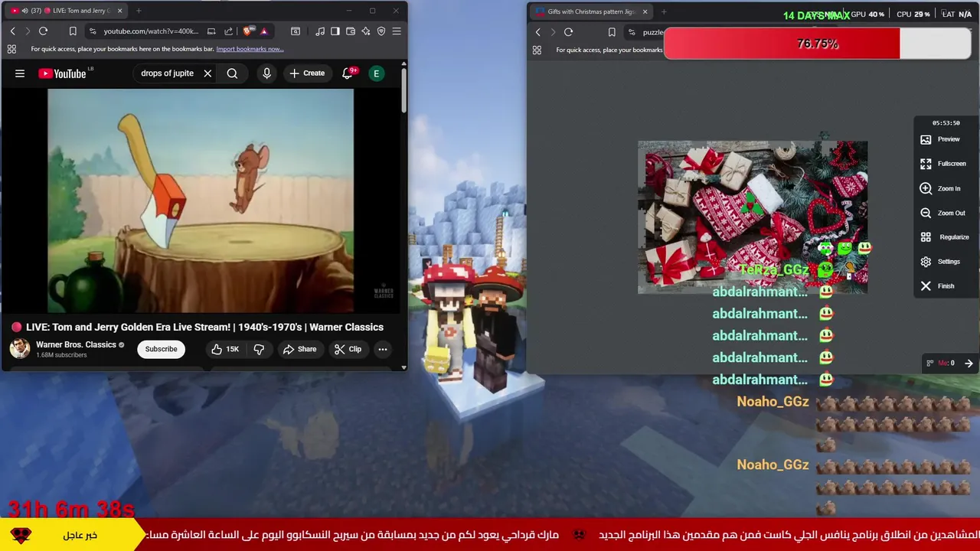Image resolution: width=980 pixels, height=551 pixels.
Task: Open the YouTube guide hamburger menu
Action: coord(20,73)
